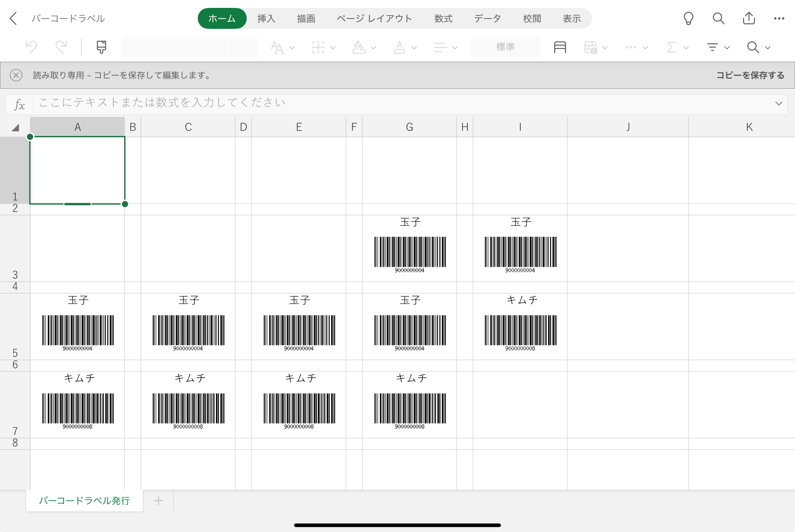Screen dimensions: 795x532
Task: Click the キムチ barcode in cell G7
Action: [x=410, y=411]
